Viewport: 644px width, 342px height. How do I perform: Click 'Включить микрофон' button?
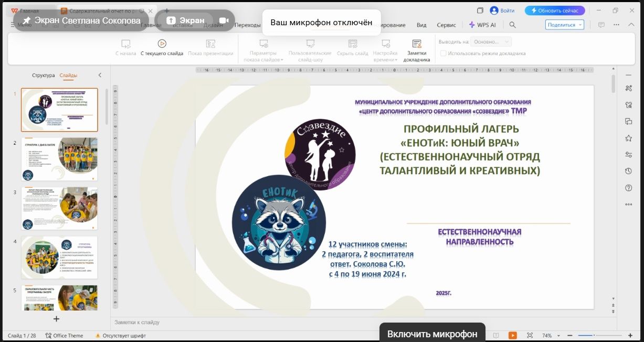tap(432, 334)
